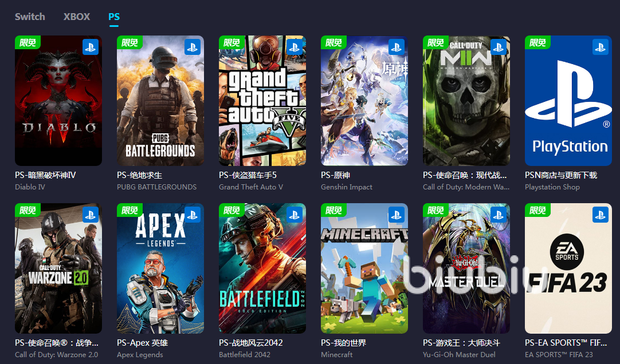Click PS-战地风云2042 title text
620x364 pixels.
coord(251,343)
